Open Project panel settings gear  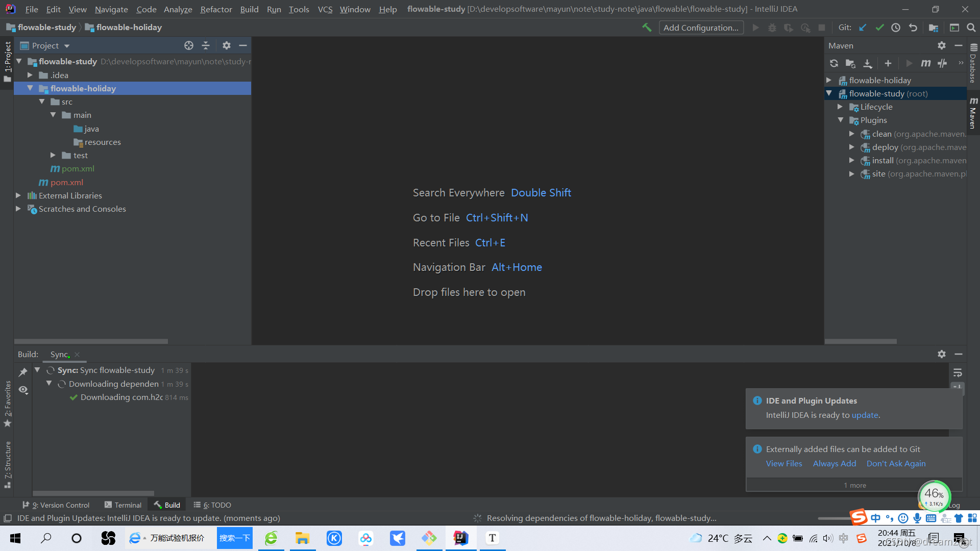[x=227, y=45]
